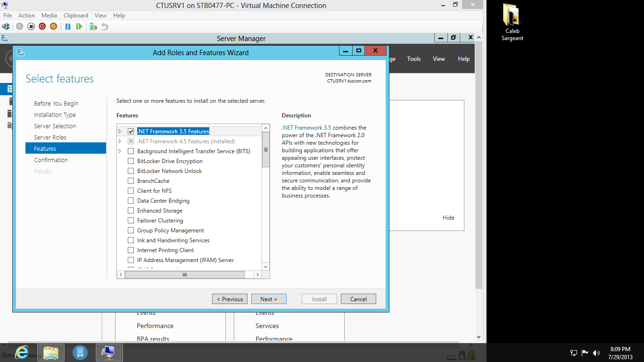This screenshot has width=644, height=362.
Task: Go to the Before You Begin step
Action: coord(56,104)
